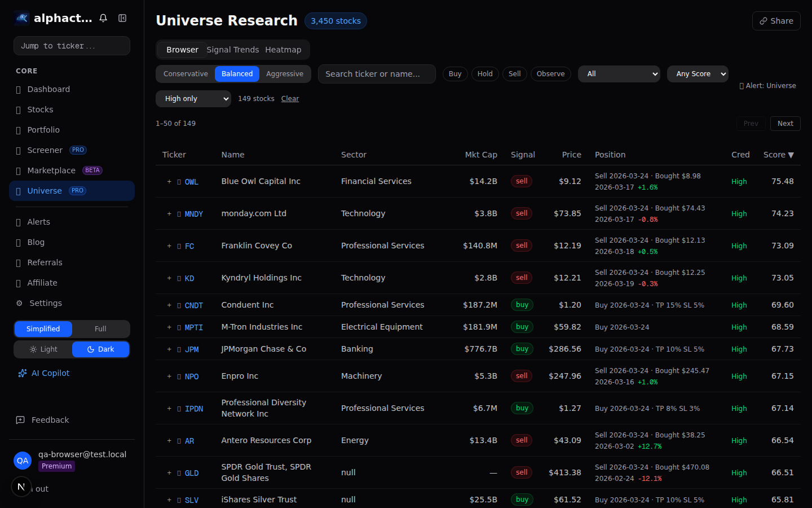Switch to the Heatmap tab
Image resolution: width=812 pixels, height=508 pixels.
[283, 50]
